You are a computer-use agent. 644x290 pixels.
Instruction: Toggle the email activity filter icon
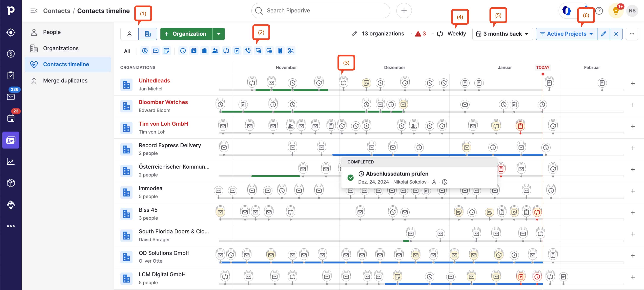[x=156, y=51]
